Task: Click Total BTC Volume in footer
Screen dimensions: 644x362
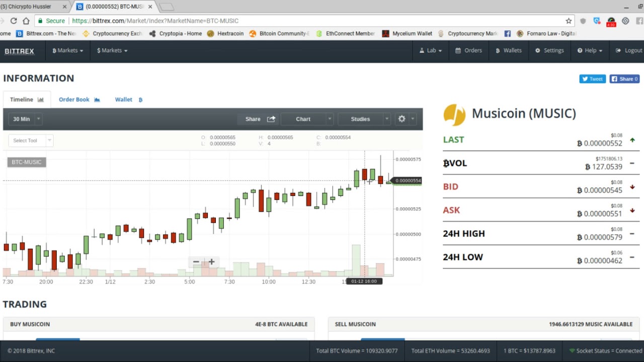Action: pyautogui.click(x=357, y=351)
